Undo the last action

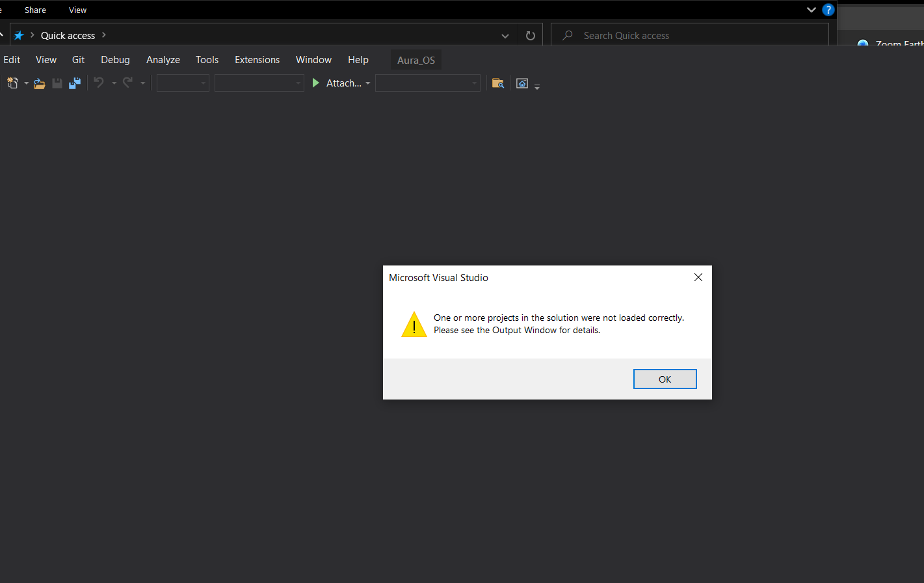pyautogui.click(x=98, y=83)
